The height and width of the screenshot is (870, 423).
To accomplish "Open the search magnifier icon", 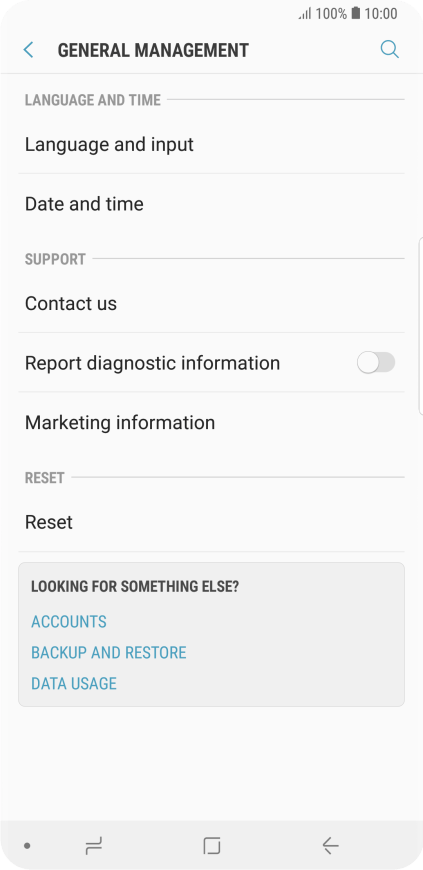I will pos(389,50).
